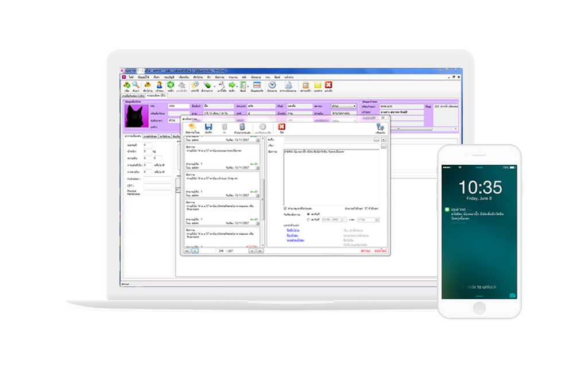Image resolution: width=588 pixels, height=368 pixels.
Task: Select the first send-time radio button (send now)
Action: [308, 214]
